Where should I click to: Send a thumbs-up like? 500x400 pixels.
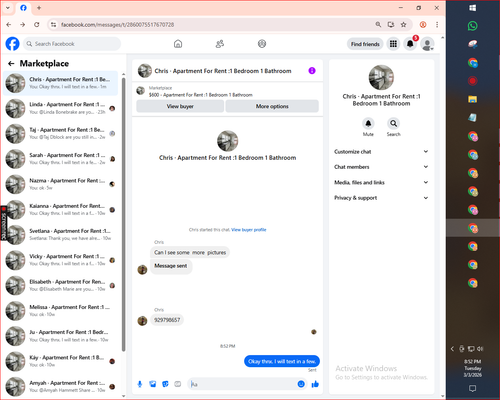(x=315, y=384)
